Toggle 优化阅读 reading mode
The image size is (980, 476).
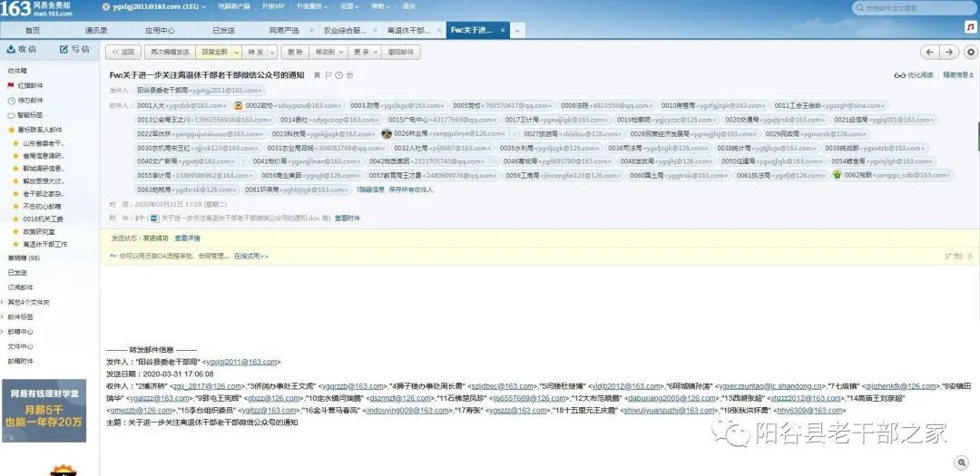coord(914,74)
